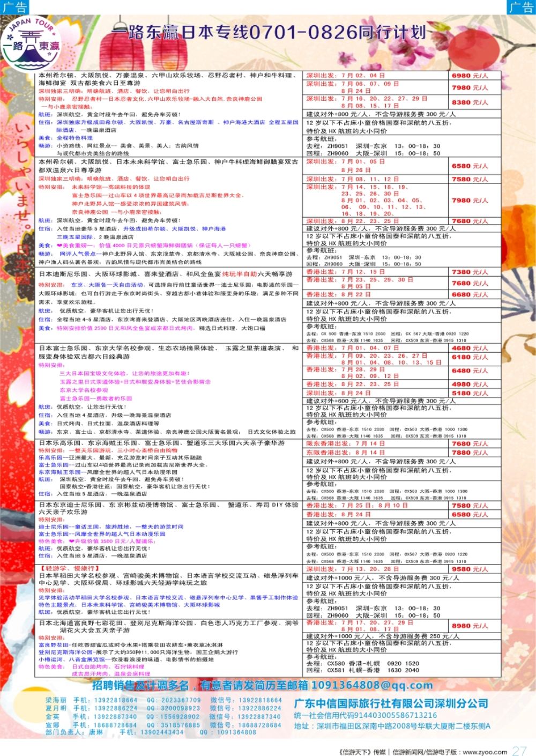Click the tour title starting '日本乐高乐园、东京海贼王乐园'
Viewport: 536px width, 756px height.
point(161,443)
